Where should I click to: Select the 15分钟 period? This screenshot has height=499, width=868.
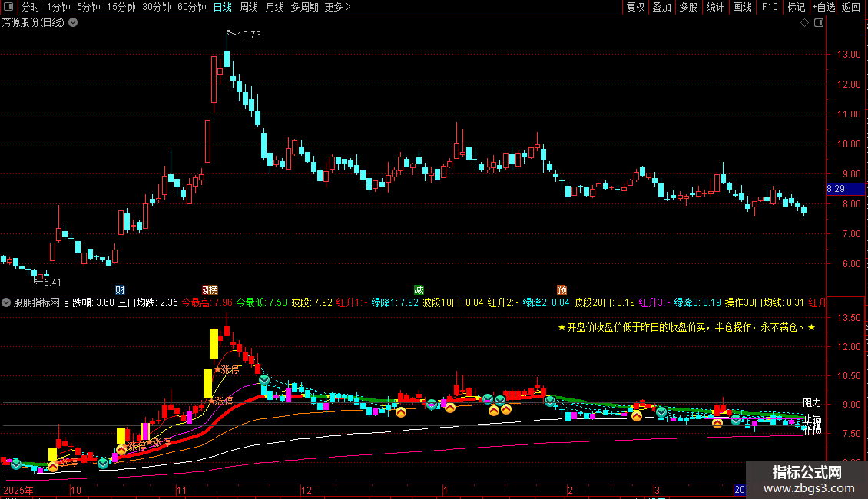(121, 7)
